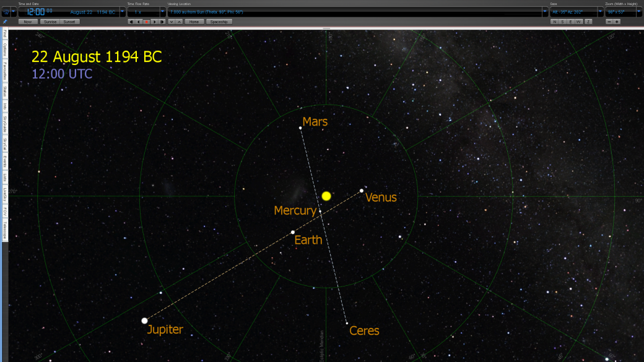644x362 pixels.
Task: Click the Jupiter planet dot
Action: [144, 321]
